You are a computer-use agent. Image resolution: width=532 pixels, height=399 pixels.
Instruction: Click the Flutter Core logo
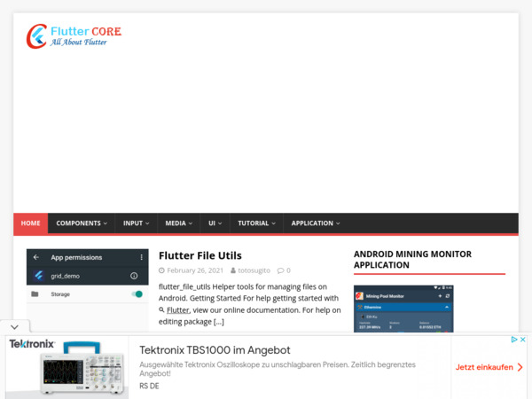pos(74,35)
